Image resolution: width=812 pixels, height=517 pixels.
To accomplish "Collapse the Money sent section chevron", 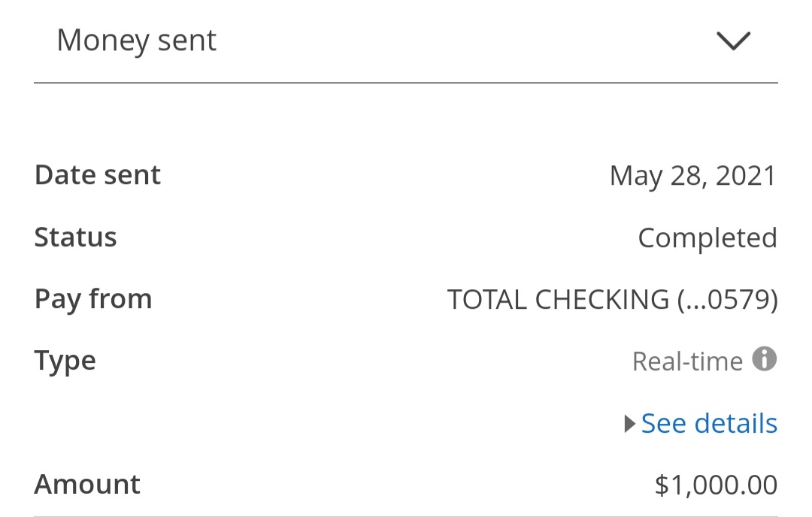I will pos(733,41).
